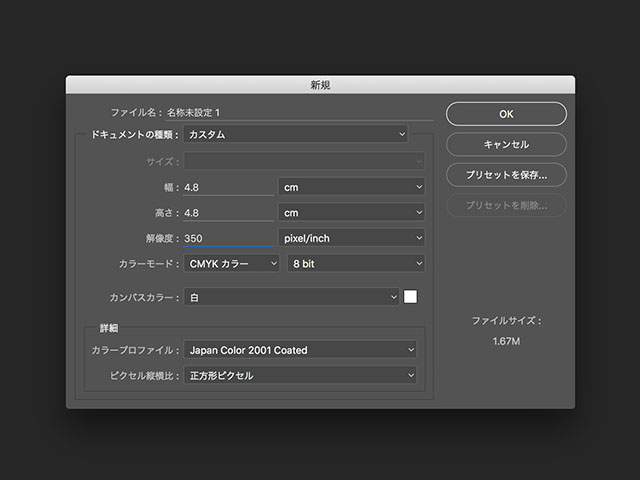Open the width unit dropdown (cm)
The image size is (640, 480).
(x=352, y=187)
